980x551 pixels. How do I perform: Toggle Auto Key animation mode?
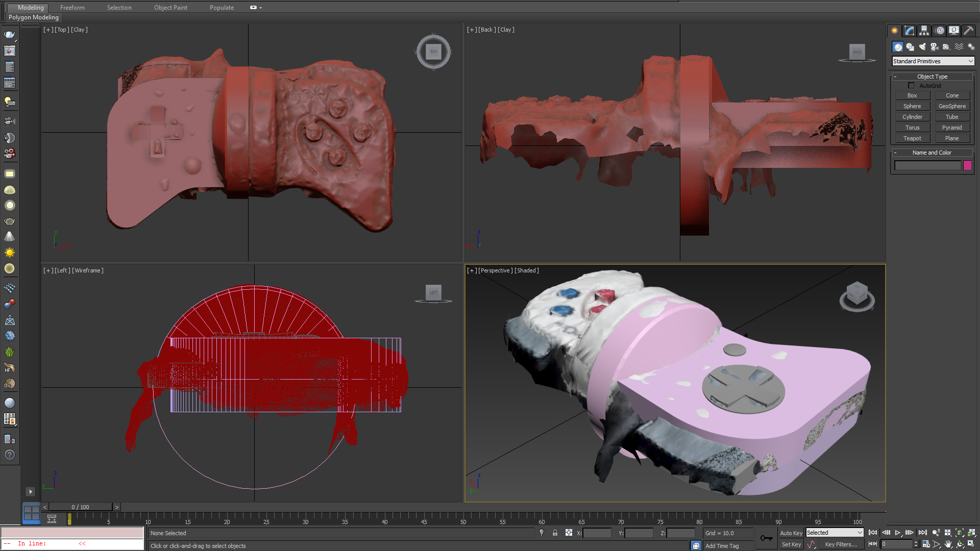point(791,533)
